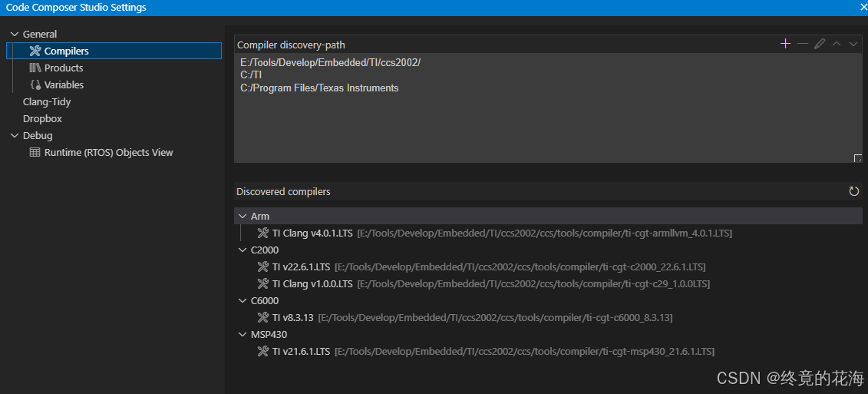868x394 pixels.
Task: Click the Products books icon
Action: coord(35,68)
